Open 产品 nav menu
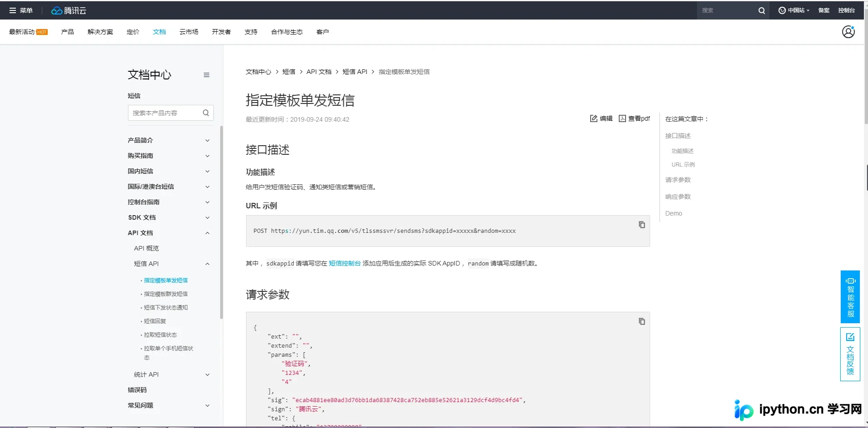The height and width of the screenshot is (428, 868). pos(68,32)
